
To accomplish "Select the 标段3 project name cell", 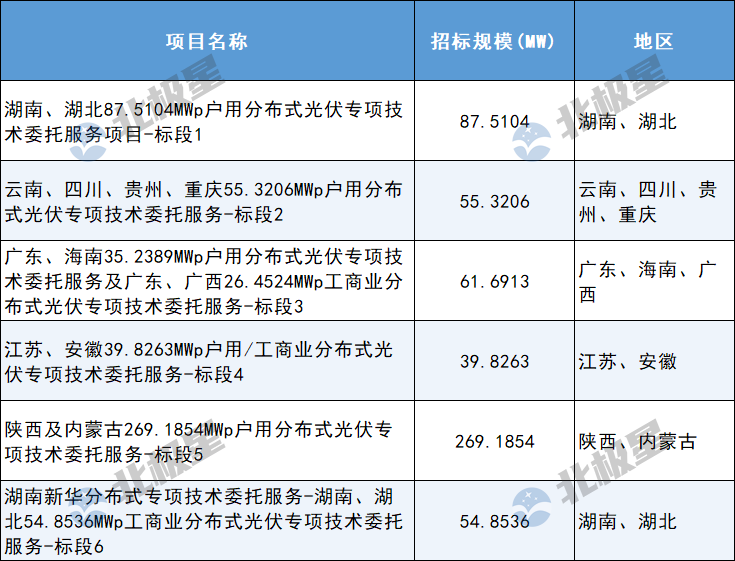I will tap(205, 281).
